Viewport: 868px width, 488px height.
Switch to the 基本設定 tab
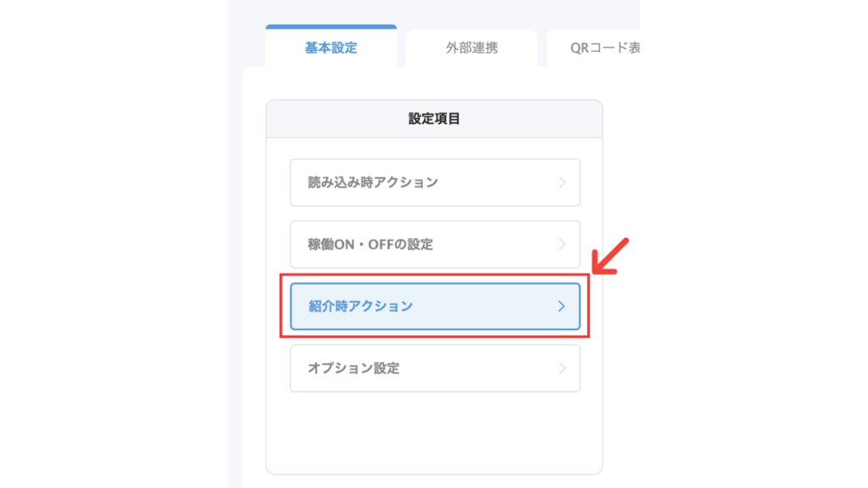coord(331,48)
